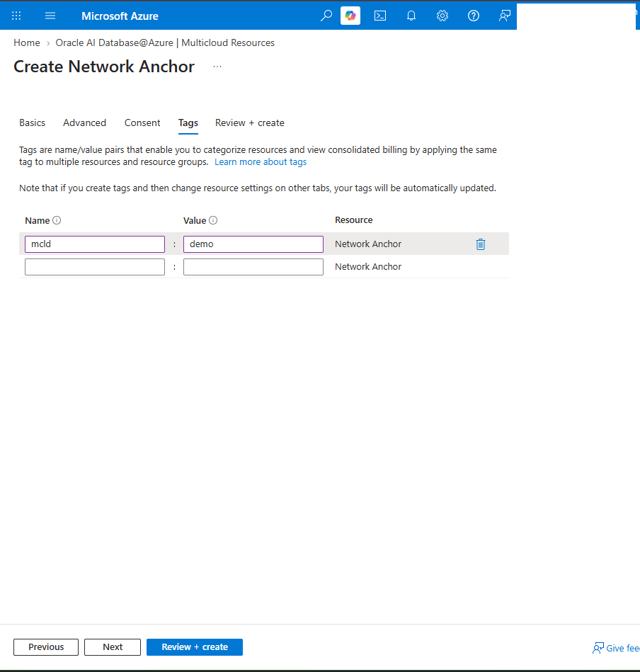Click the blue Review + create button
This screenshot has height=672, width=640.
(x=195, y=647)
